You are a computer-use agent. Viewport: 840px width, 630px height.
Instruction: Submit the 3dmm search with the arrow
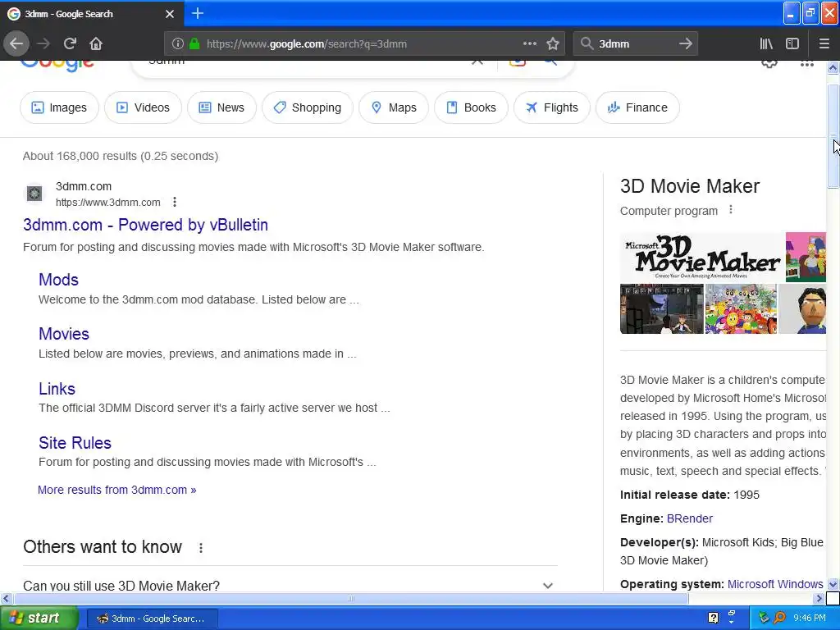click(685, 43)
